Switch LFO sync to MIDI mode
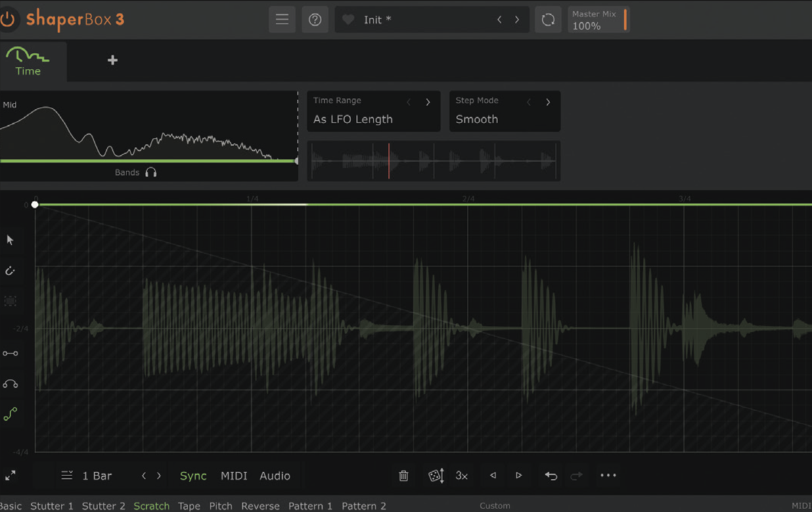 (x=233, y=475)
